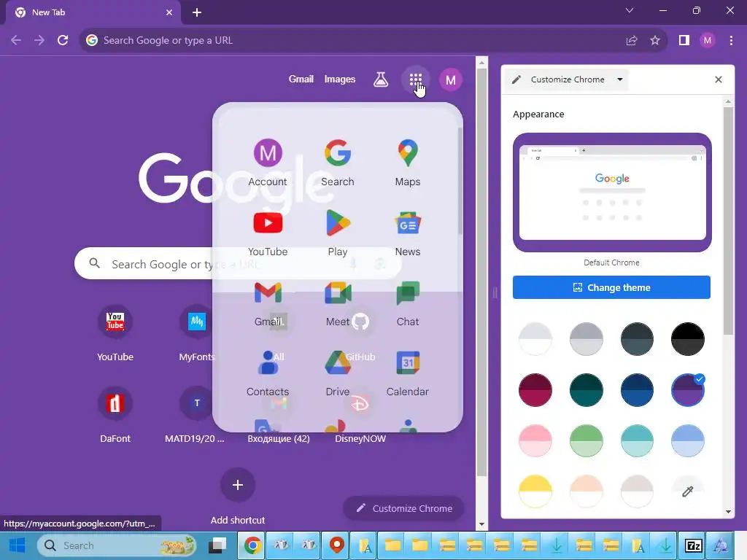Open the Google apps grid icon

[416, 79]
